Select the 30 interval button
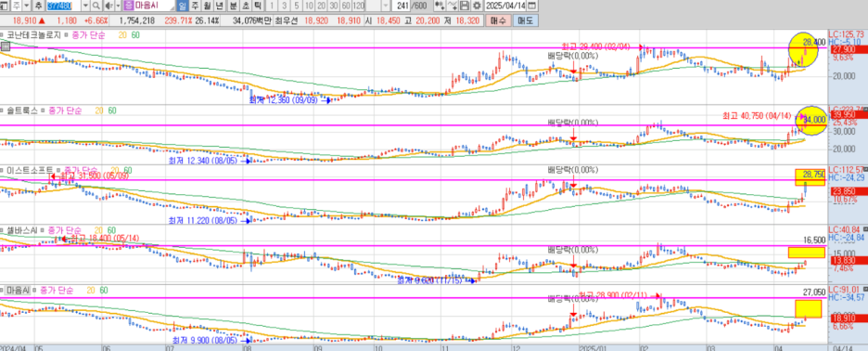 click(x=333, y=6)
